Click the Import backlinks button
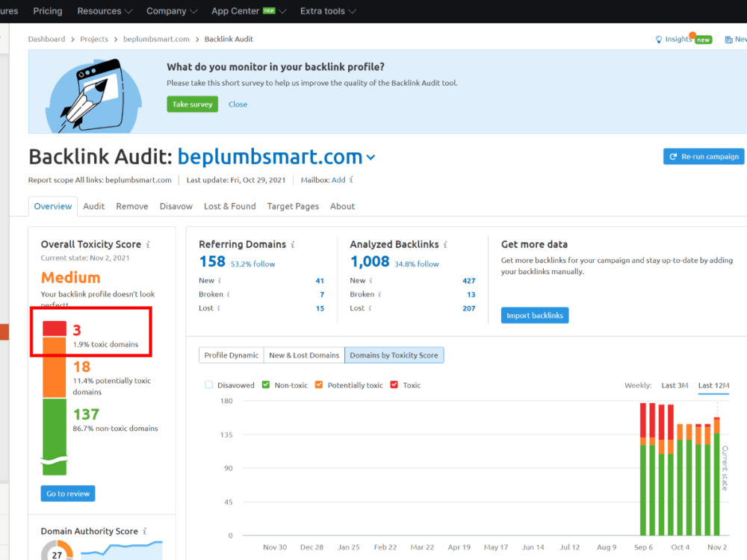Image resolution: width=747 pixels, height=560 pixels. 535,315
